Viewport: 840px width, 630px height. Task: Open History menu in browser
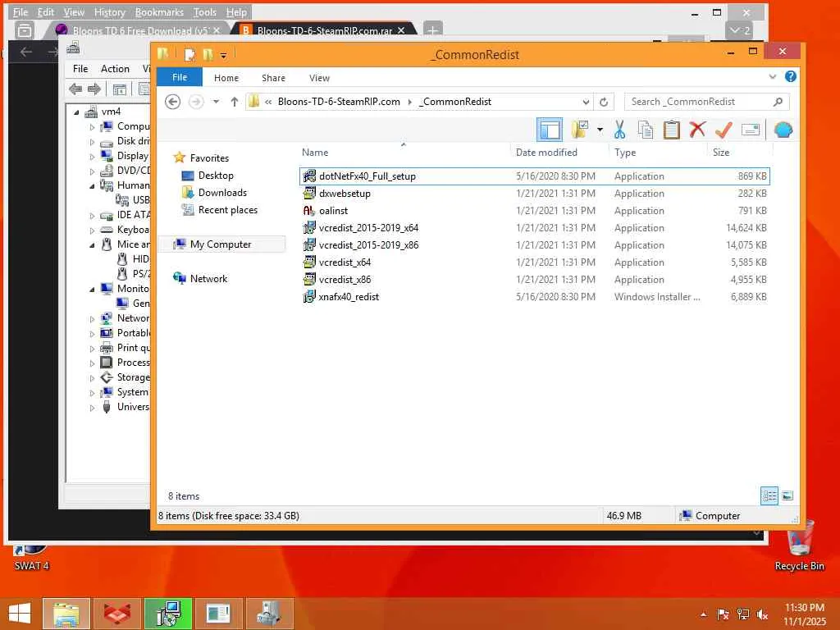(x=109, y=11)
